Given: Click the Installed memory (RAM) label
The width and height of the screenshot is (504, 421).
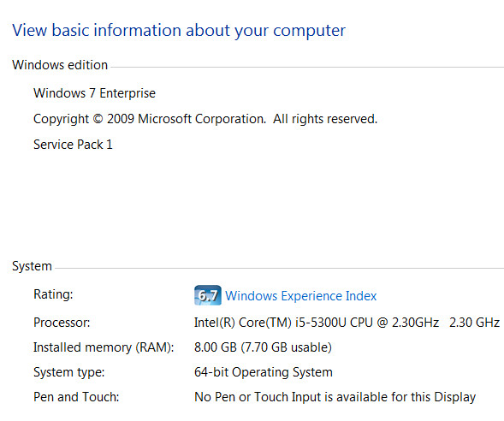Looking at the screenshot, I should pyautogui.click(x=104, y=347).
